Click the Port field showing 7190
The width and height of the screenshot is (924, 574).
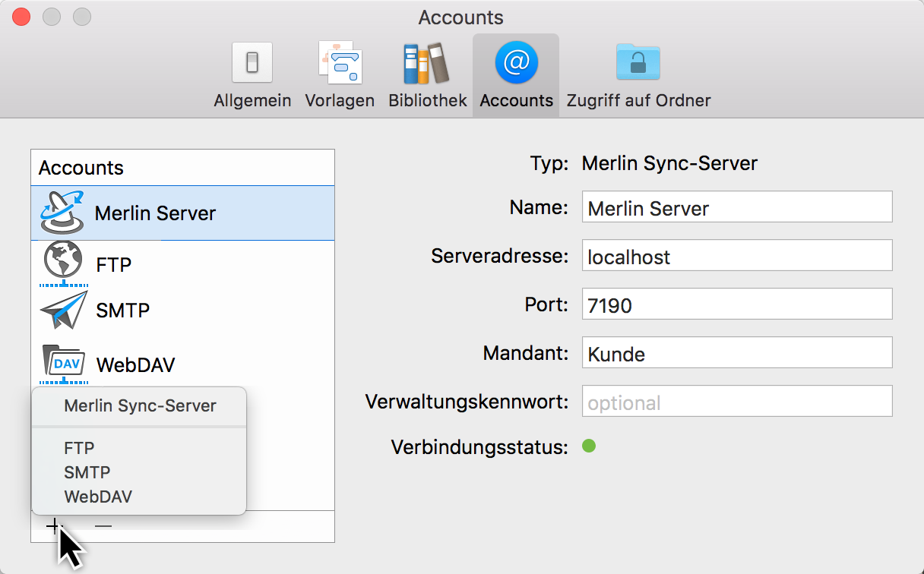tap(737, 304)
